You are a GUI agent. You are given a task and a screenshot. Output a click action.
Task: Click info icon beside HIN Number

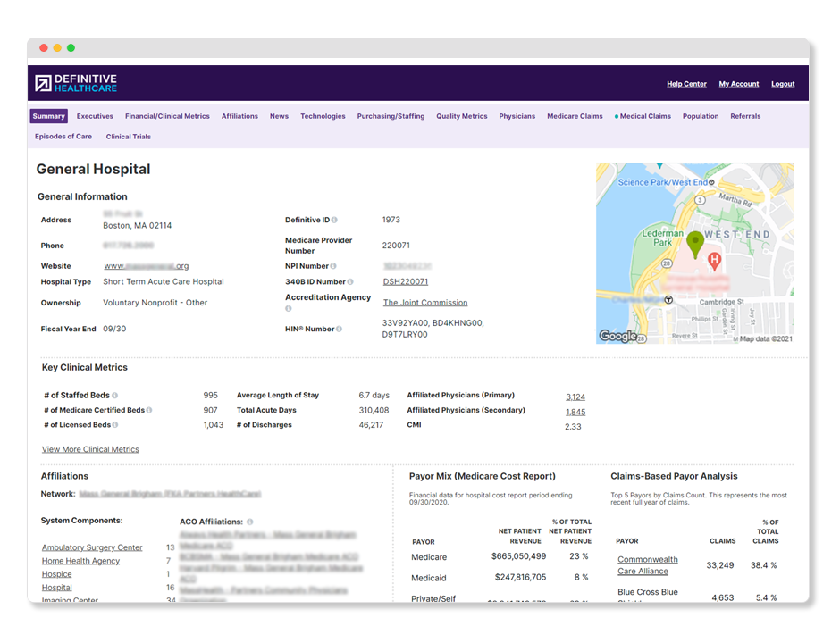(x=339, y=330)
